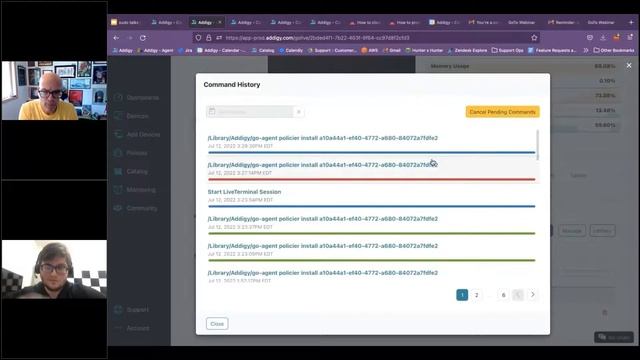Click the Command History list scrollbar
640x360 pixels.
(x=538, y=145)
